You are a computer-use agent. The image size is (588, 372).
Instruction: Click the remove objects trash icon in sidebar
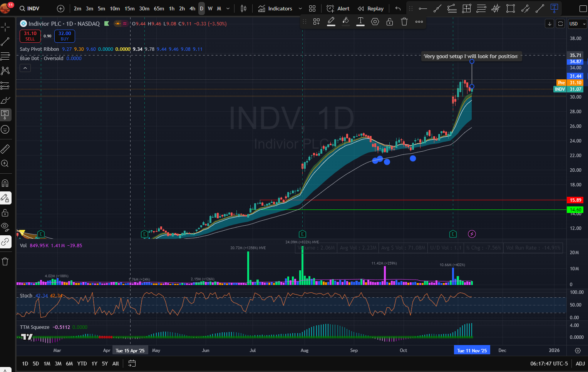click(x=5, y=261)
